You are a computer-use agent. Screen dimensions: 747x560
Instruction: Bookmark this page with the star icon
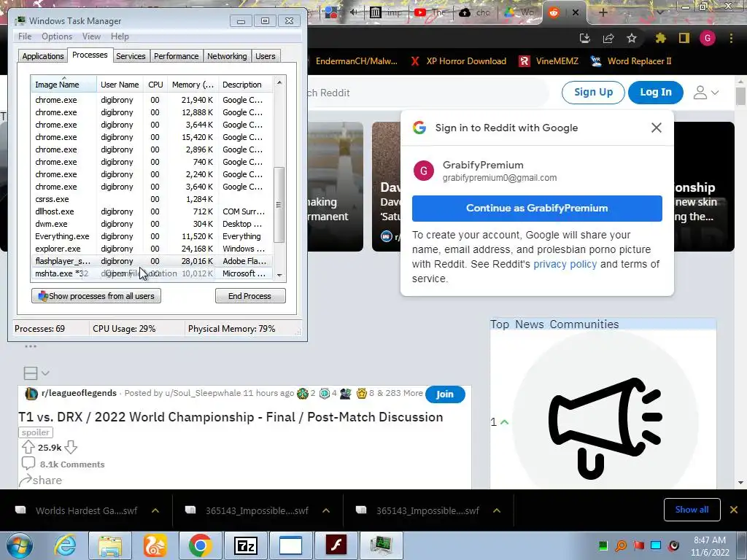[x=632, y=38]
